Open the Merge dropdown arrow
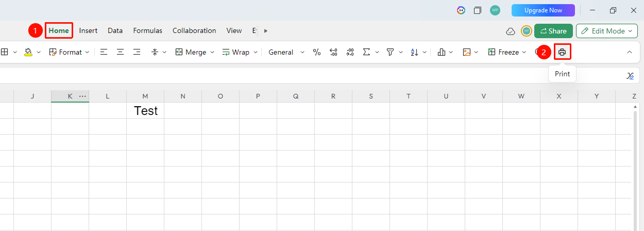The width and height of the screenshot is (644, 231). (212, 52)
